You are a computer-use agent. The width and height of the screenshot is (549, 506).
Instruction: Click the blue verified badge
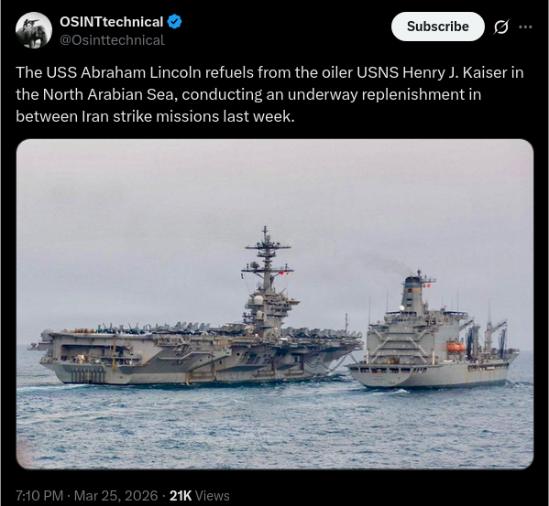tap(174, 22)
